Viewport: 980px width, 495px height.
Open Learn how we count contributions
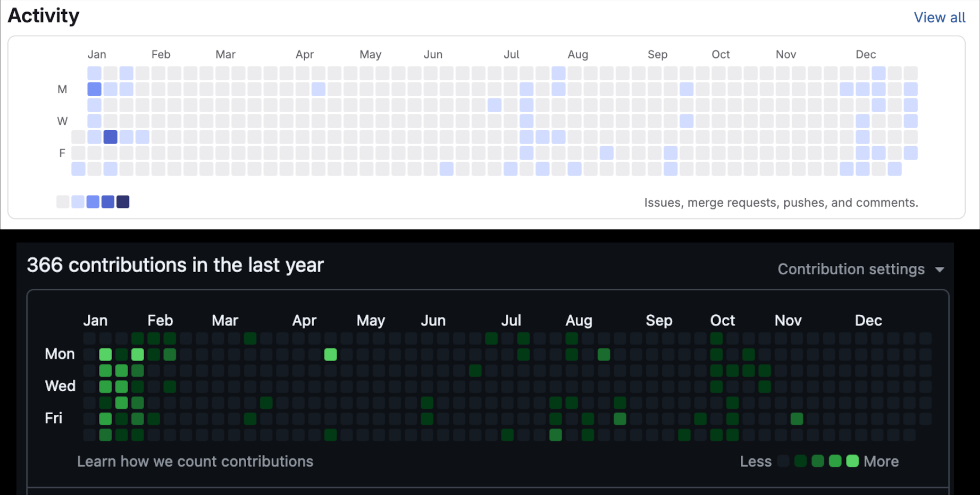click(195, 462)
